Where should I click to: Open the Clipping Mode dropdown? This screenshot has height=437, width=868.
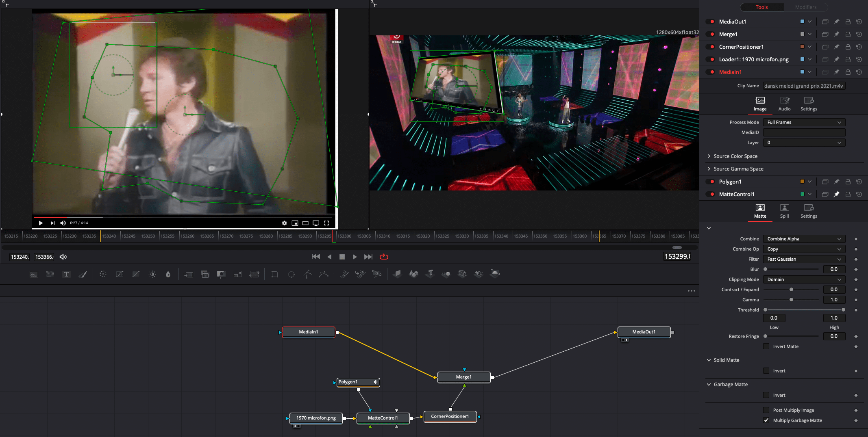[804, 279]
